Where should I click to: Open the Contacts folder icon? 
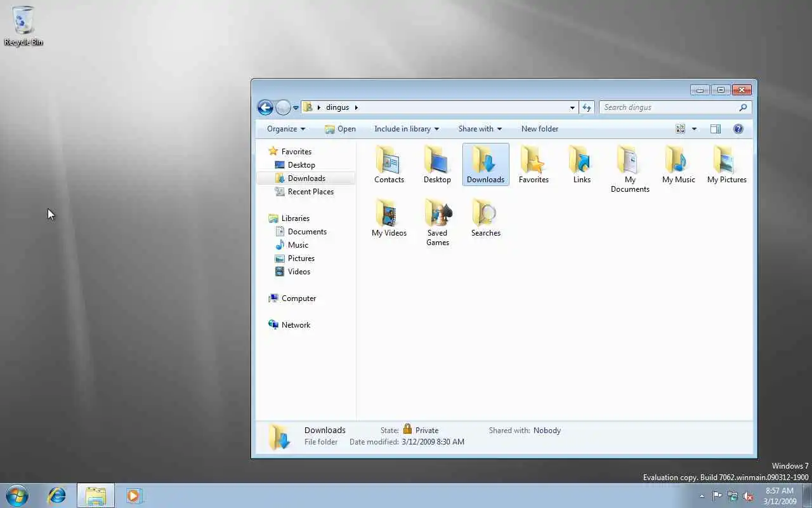pyautogui.click(x=389, y=164)
